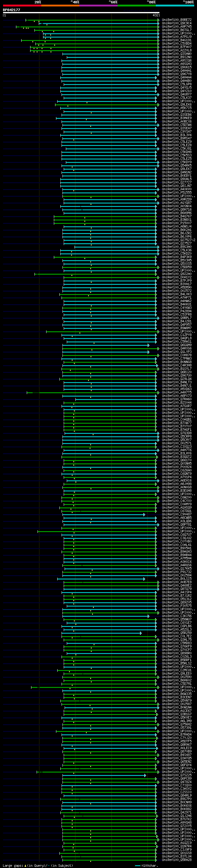Select the UniRef100_Q8PT81 entry
This screenshot has height=868, width=197.
pyautogui.click(x=176, y=525)
